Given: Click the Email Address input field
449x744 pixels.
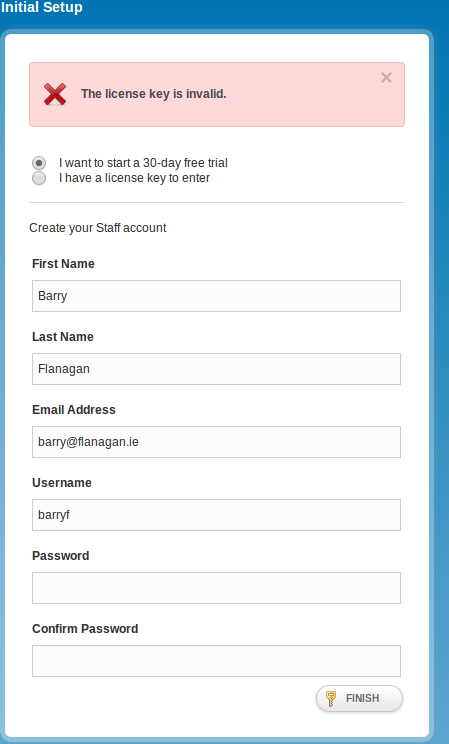Looking at the screenshot, I should pos(216,442).
